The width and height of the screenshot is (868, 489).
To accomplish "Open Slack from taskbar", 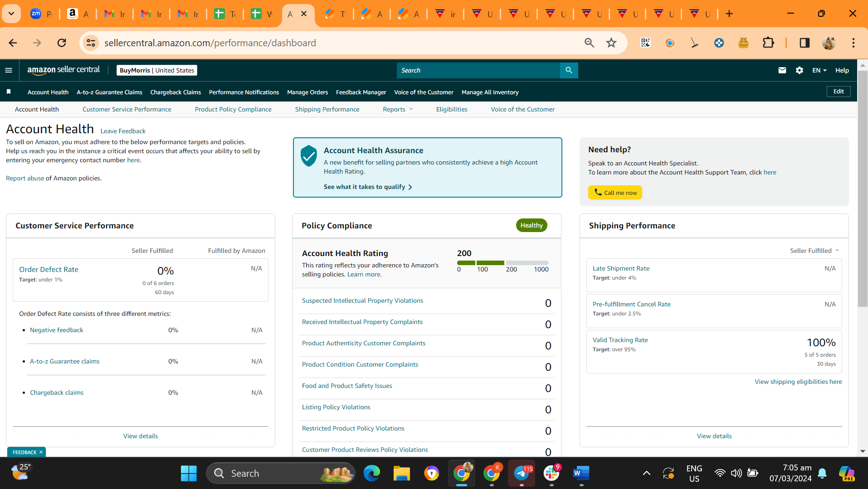I will 551,473.
